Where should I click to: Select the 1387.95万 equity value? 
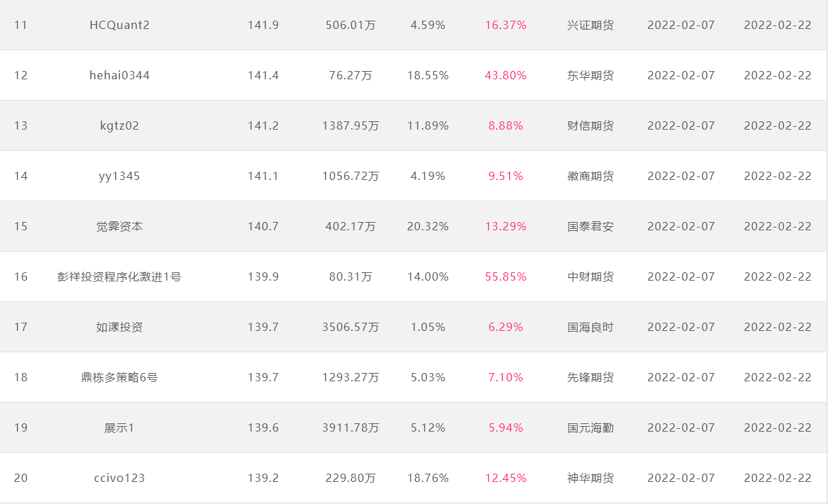(x=350, y=125)
